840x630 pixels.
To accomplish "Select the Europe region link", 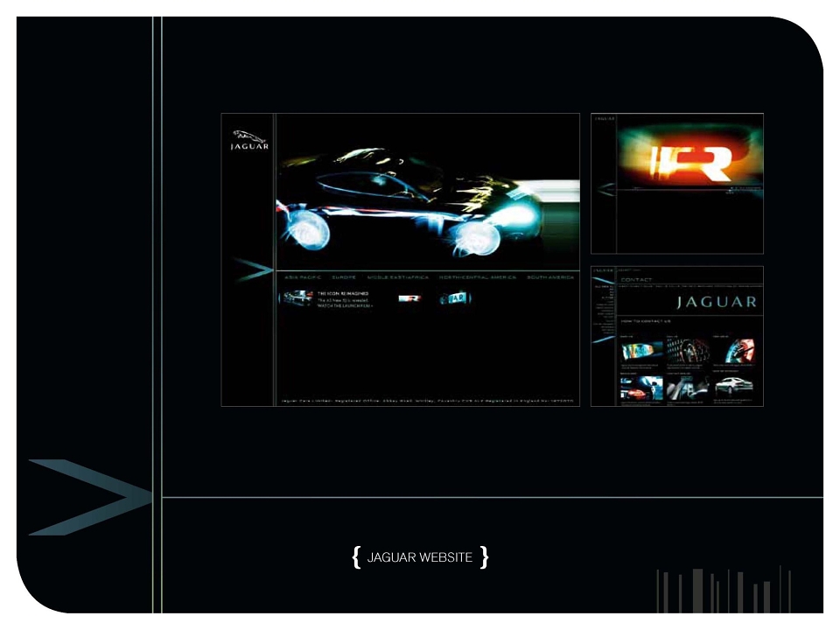I will pyautogui.click(x=344, y=277).
